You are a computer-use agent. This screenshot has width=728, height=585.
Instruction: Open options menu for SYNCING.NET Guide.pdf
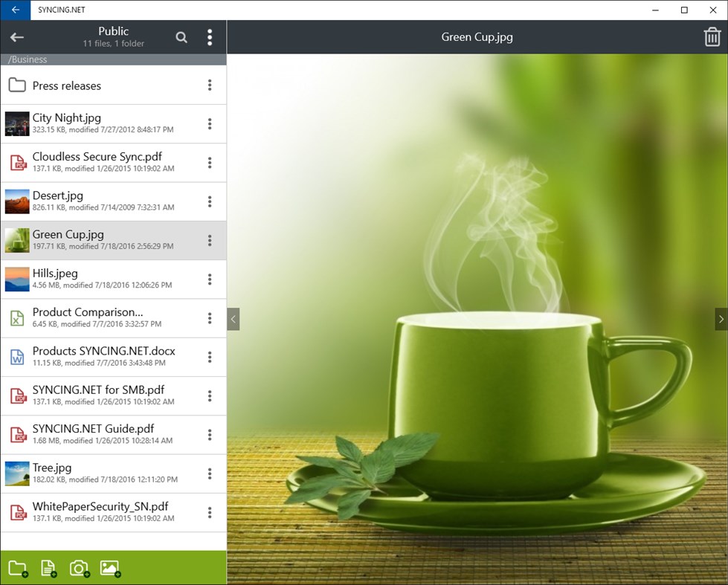tap(210, 434)
